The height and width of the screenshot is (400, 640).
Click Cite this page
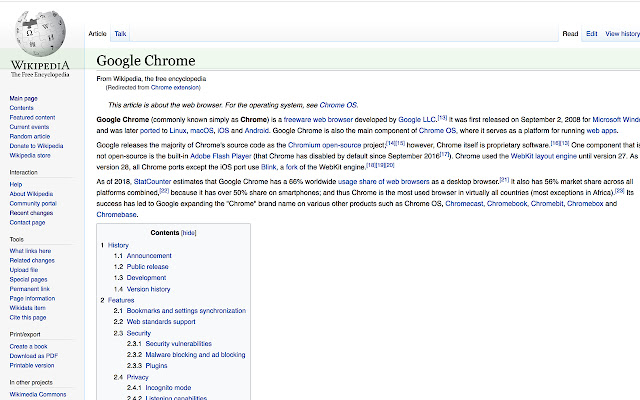coord(28,318)
